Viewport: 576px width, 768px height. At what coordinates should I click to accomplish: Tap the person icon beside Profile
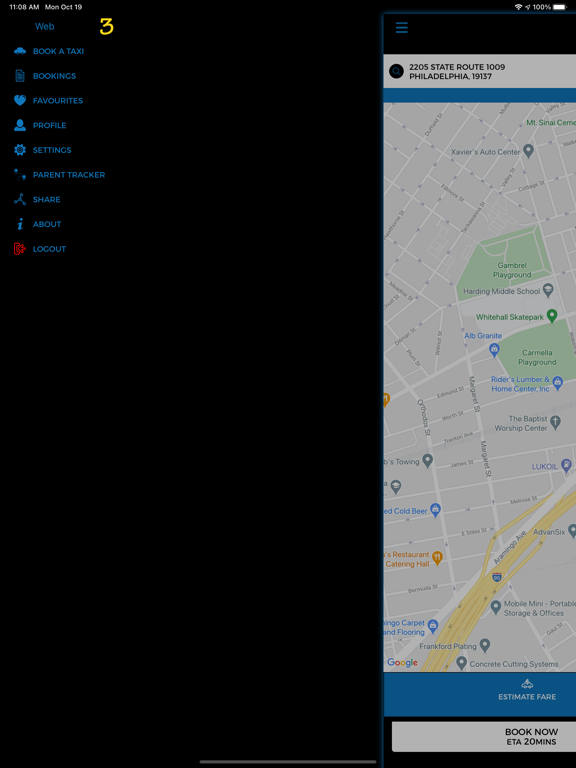(20, 125)
